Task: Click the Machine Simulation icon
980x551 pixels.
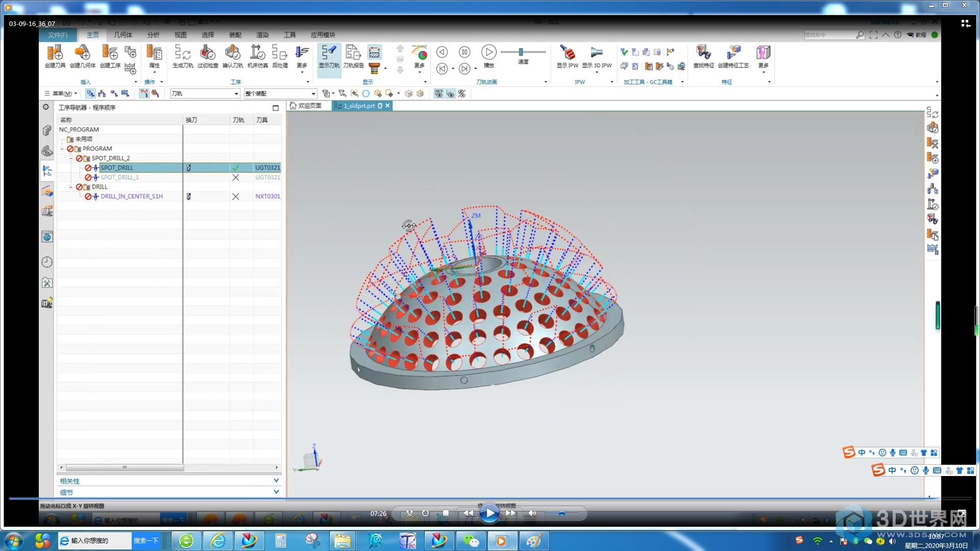Action: (x=258, y=55)
